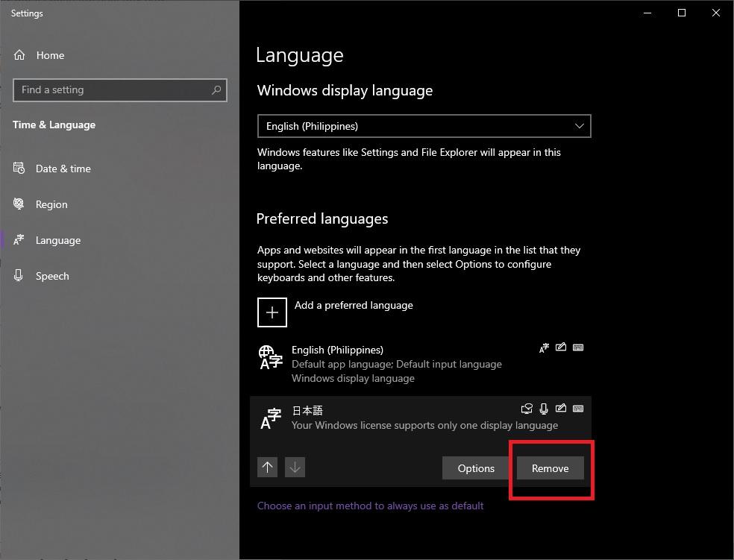The width and height of the screenshot is (734, 560).
Task: Move 日本語 up in the list
Action: coord(267,468)
